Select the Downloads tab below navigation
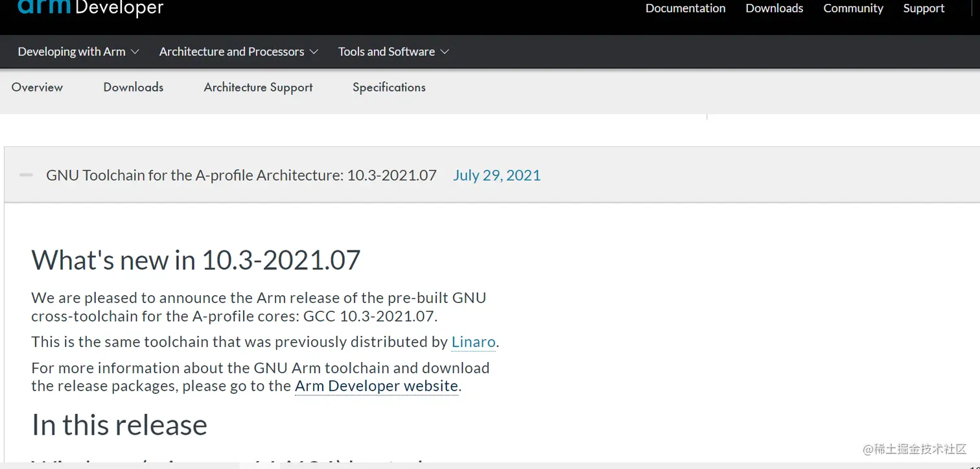The height and width of the screenshot is (469, 980). (133, 88)
